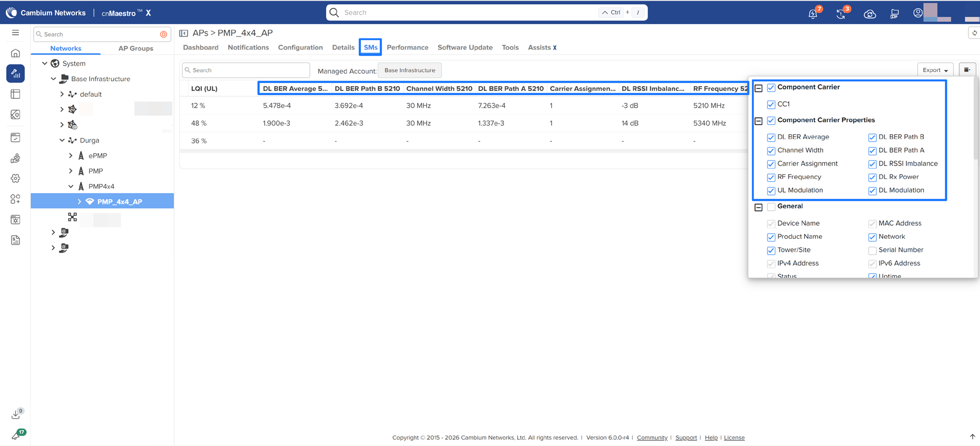
Task: Collapse the Base Infrastructure tree node
Action: 53,79
